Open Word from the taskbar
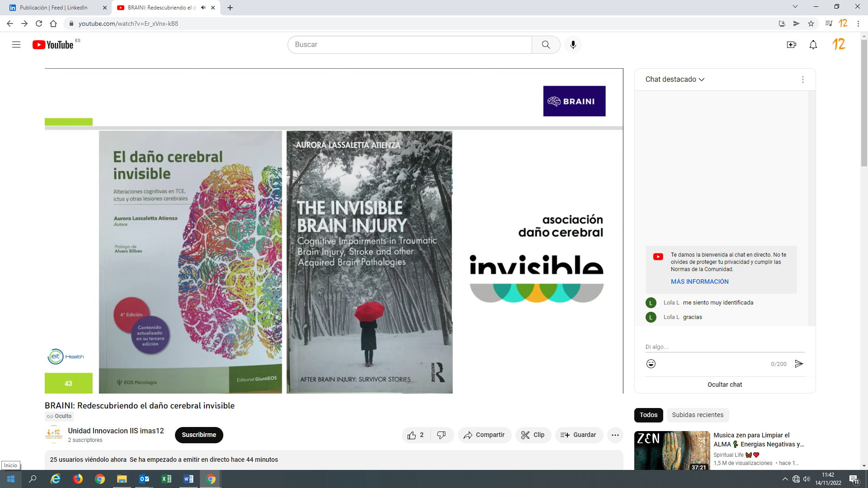 [189, 479]
